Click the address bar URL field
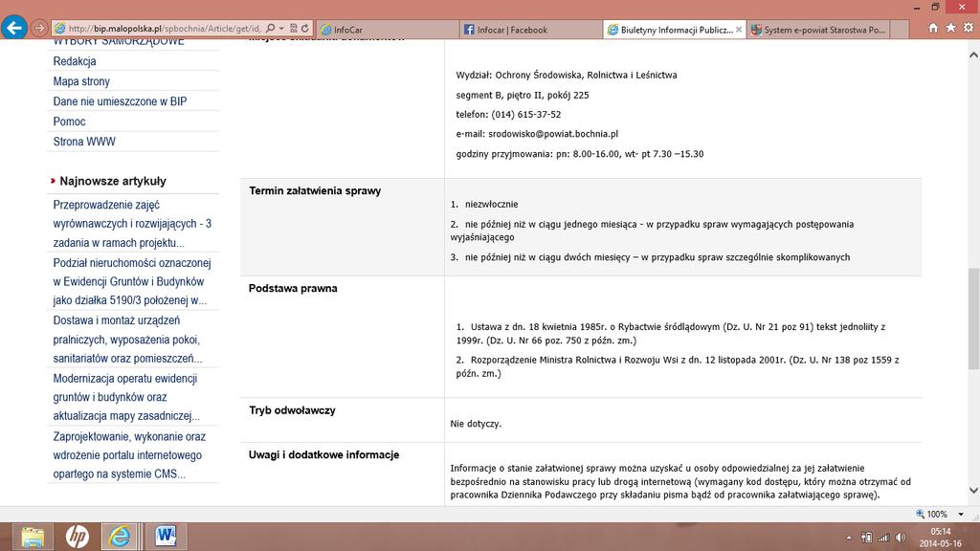980x551 pixels. (x=165, y=29)
